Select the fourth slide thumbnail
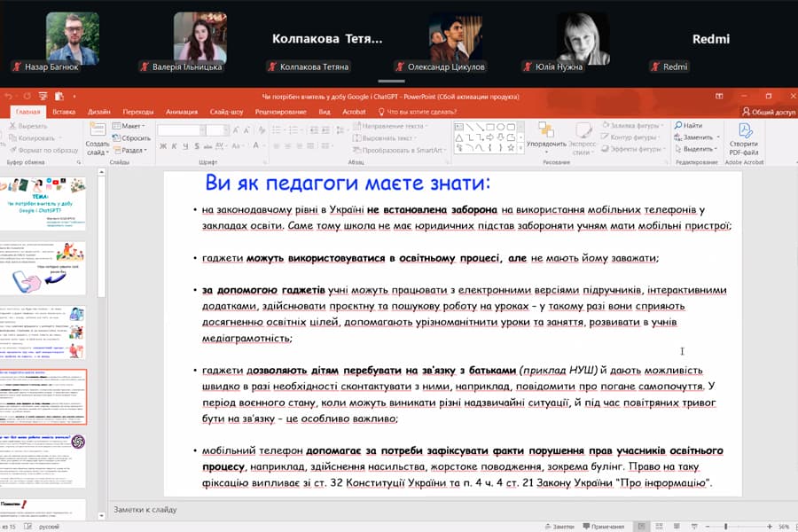The height and width of the screenshot is (532, 798). pyautogui.click(x=44, y=399)
